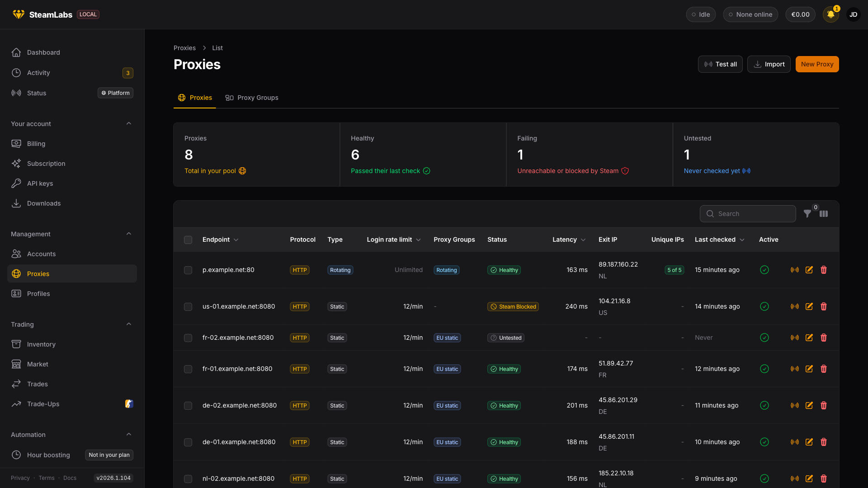Image resolution: width=868 pixels, height=488 pixels.
Task: Delete the us-01.example.net:8080 proxy
Action: [824, 306]
